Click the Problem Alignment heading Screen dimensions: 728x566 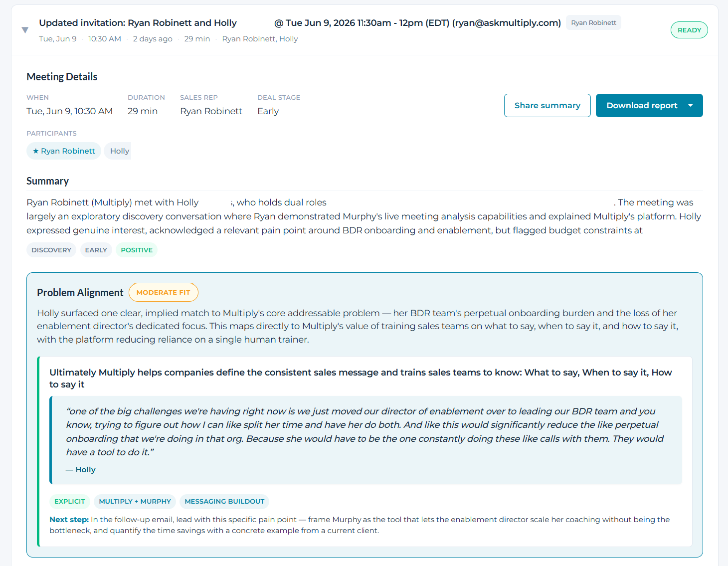point(80,293)
